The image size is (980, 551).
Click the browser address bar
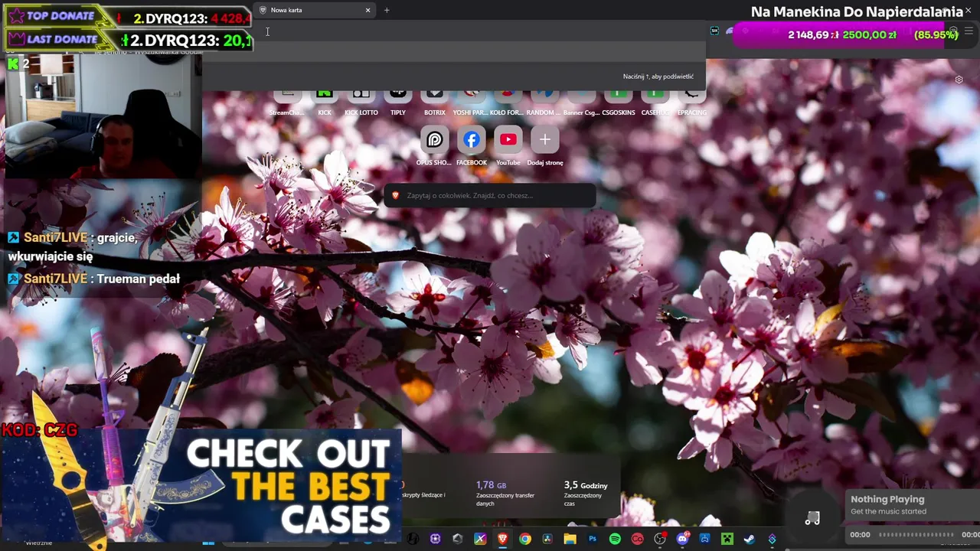[479, 31]
